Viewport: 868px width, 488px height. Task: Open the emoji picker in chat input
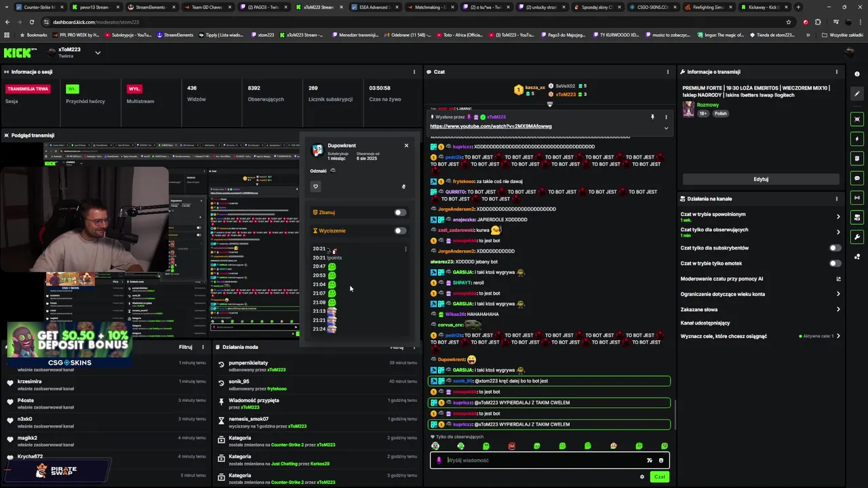click(661, 460)
